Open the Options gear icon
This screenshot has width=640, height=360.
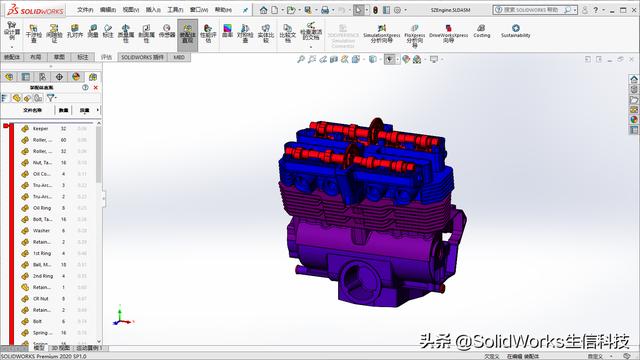coord(398,10)
